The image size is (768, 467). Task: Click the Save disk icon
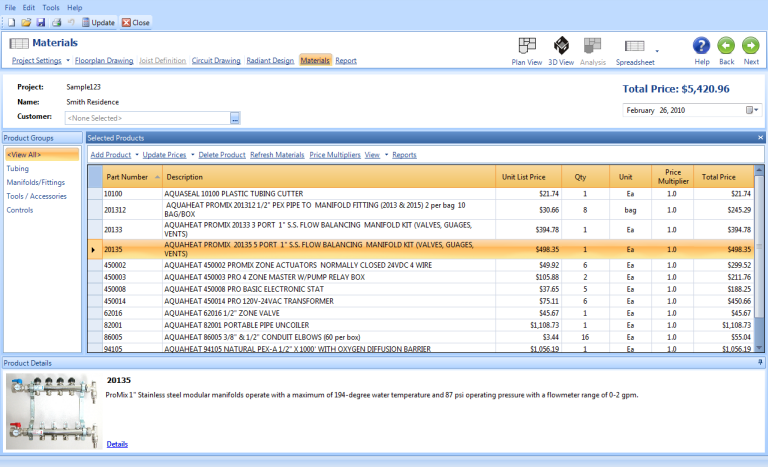(x=41, y=23)
